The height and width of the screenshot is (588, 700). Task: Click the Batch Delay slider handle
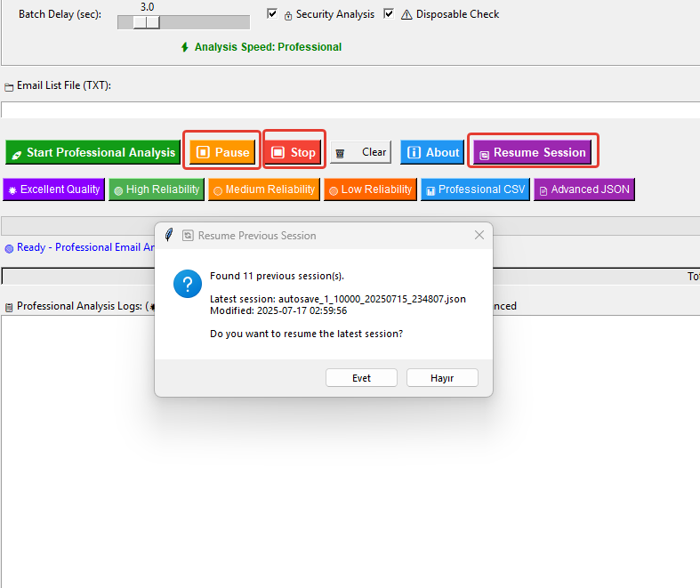coord(146,22)
